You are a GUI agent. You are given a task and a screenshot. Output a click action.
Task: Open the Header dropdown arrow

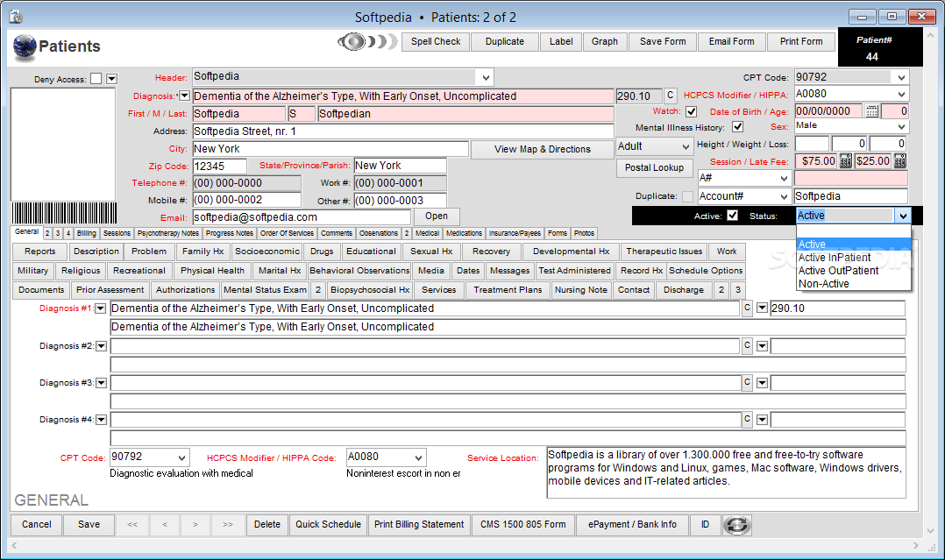pyautogui.click(x=486, y=77)
